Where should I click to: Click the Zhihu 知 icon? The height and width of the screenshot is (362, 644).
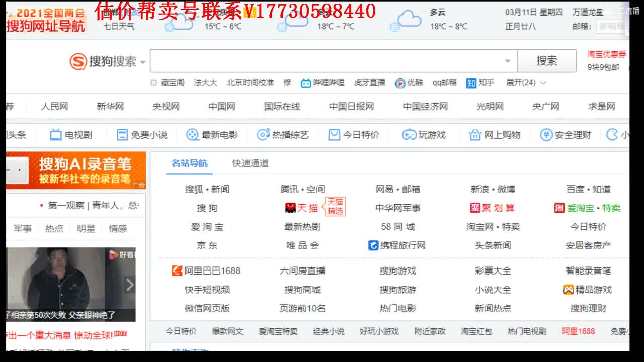(x=471, y=83)
